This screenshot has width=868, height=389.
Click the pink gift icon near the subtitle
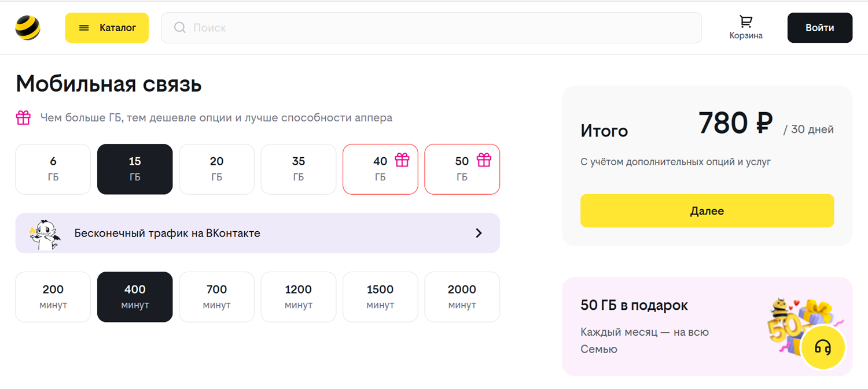[23, 118]
